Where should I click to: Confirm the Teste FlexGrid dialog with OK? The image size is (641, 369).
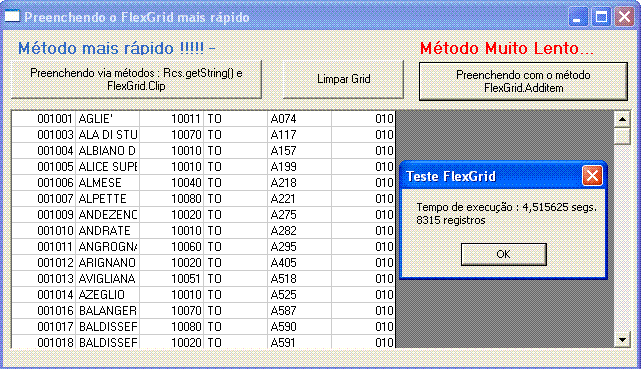point(504,254)
